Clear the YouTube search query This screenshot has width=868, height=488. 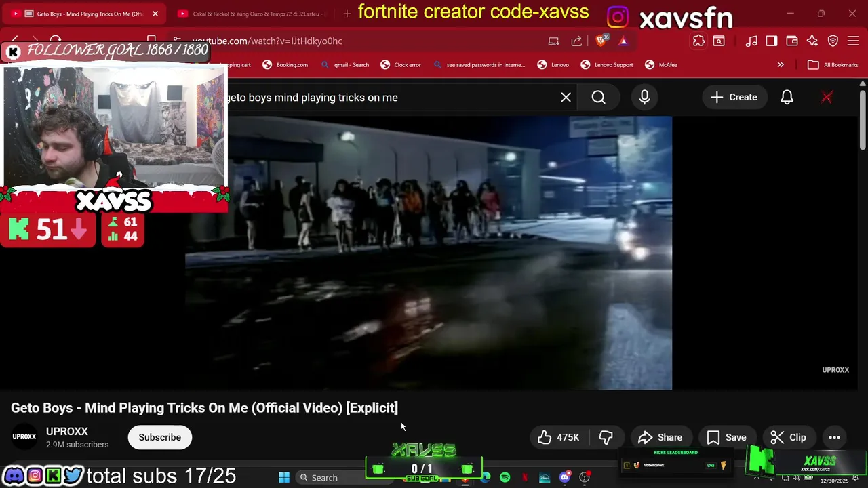click(566, 98)
